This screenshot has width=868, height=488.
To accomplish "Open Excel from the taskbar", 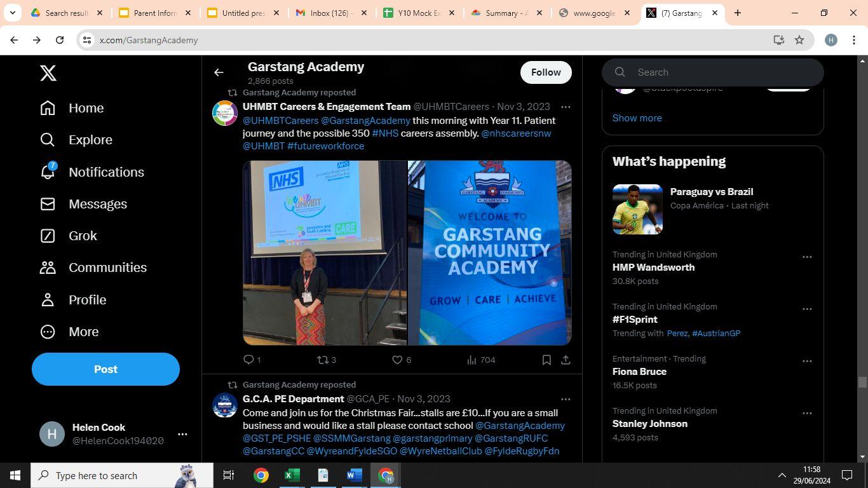I will point(292,475).
